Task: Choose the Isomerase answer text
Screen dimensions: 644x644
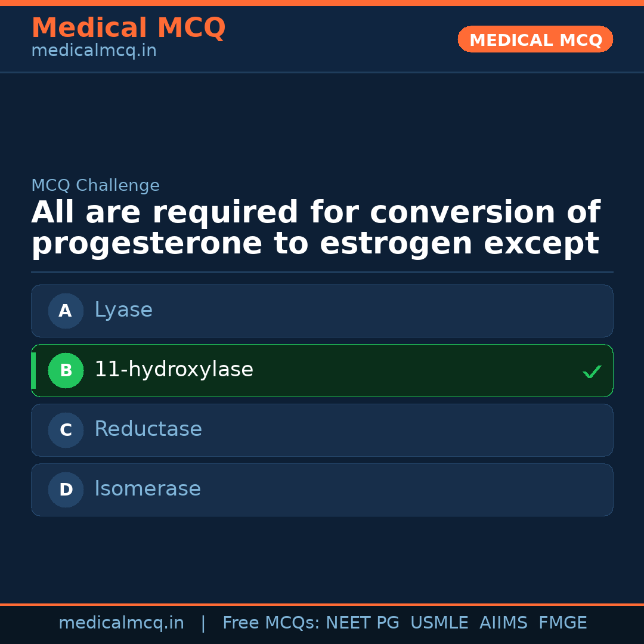Action: [x=147, y=489]
